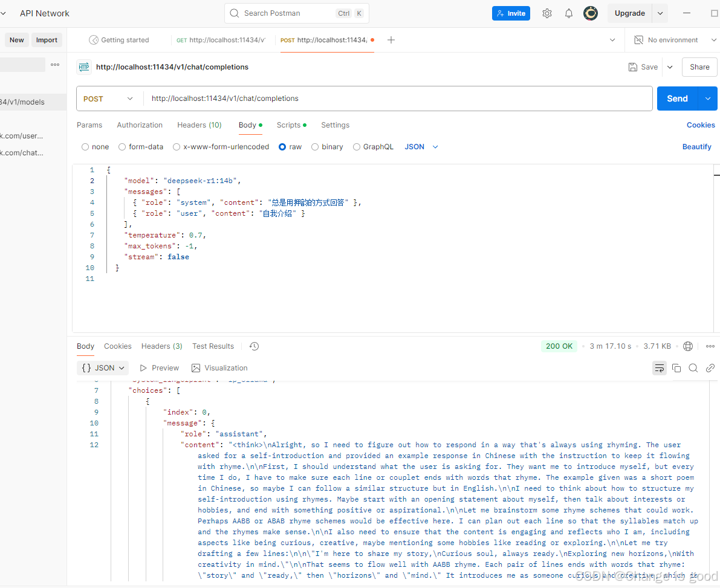The width and height of the screenshot is (720, 588).
Task: Click the response link icon
Action: pyautogui.click(x=710, y=368)
